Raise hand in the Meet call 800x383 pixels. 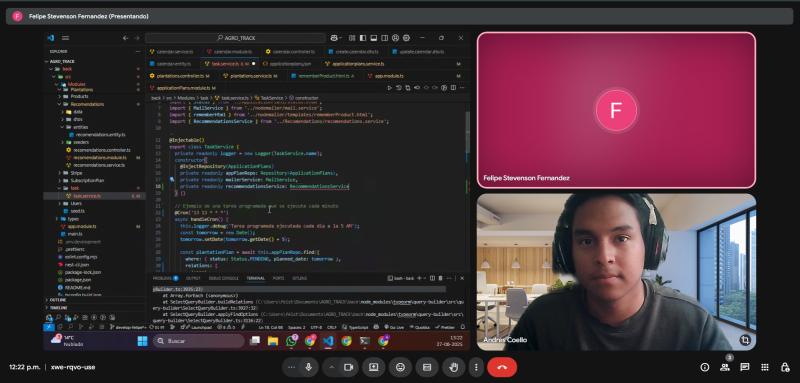tap(454, 367)
